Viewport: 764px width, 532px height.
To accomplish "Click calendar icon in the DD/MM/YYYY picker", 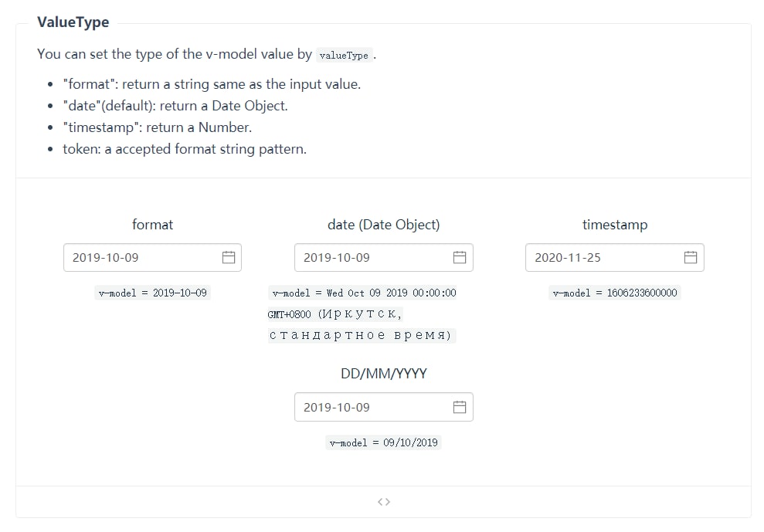I will (x=460, y=407).
